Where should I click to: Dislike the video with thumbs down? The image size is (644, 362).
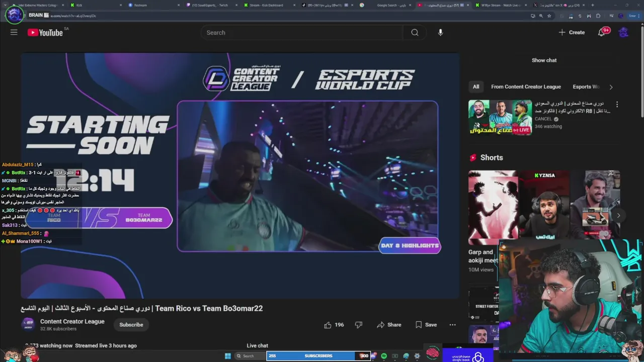coord(359,325)
